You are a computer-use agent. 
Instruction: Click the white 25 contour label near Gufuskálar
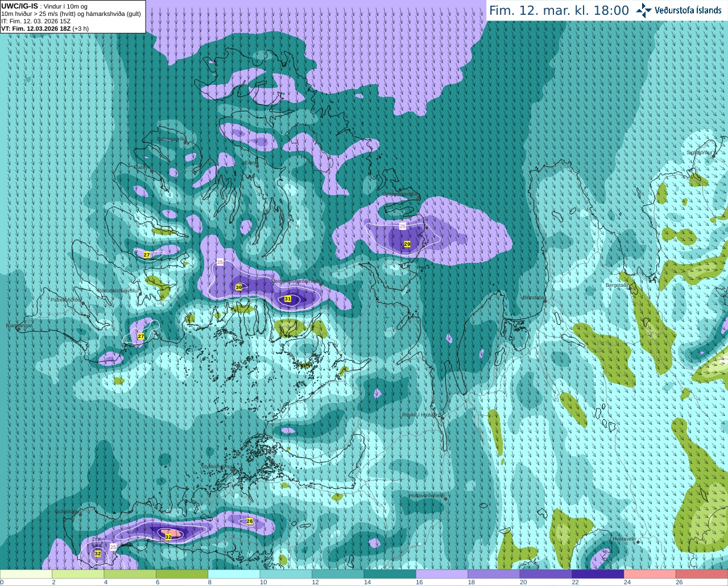coord(113,547)
